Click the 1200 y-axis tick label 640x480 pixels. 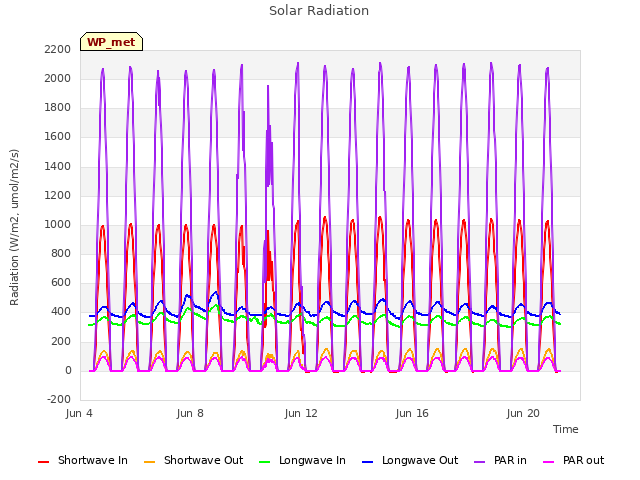point(58,196)
